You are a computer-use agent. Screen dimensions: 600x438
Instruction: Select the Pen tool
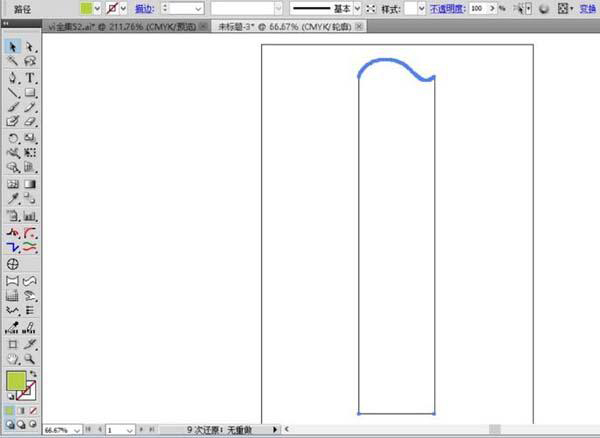[x=13, y=78]
